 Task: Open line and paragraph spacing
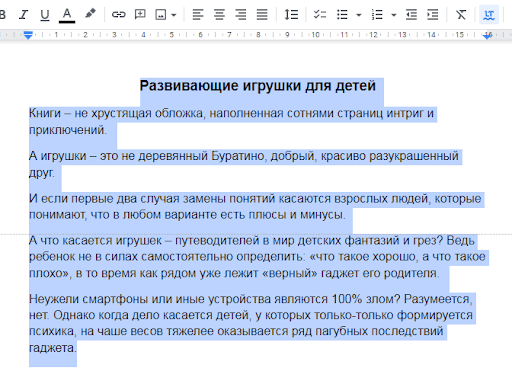click(291, 15)
